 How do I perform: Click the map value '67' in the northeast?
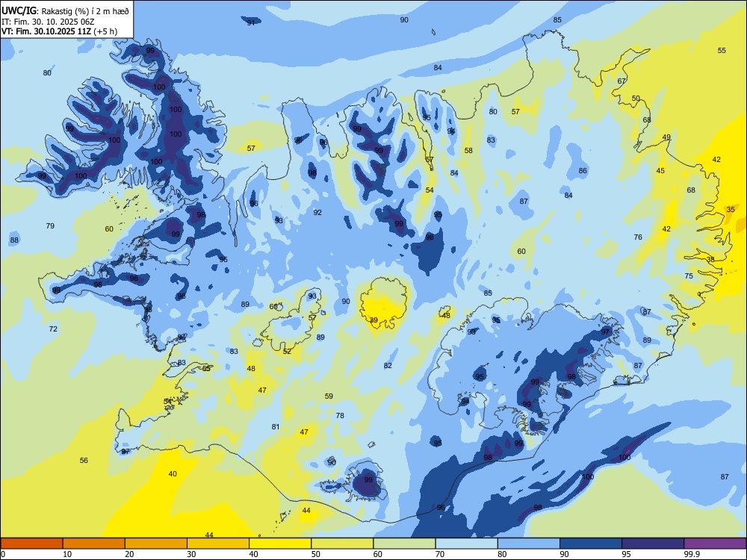point(622,81)
